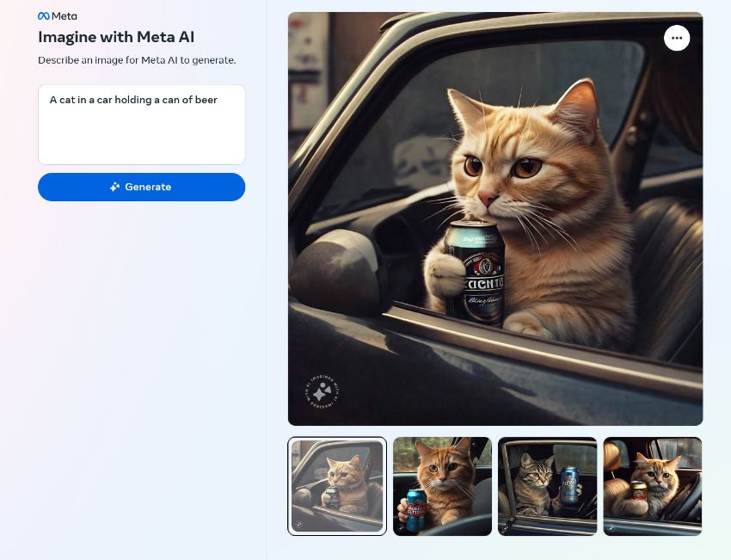Image resolution: width=731 pixels, height=560 pixels.
Task: Click the watermark icon on the fourth thumbnail
Action: 611,526
